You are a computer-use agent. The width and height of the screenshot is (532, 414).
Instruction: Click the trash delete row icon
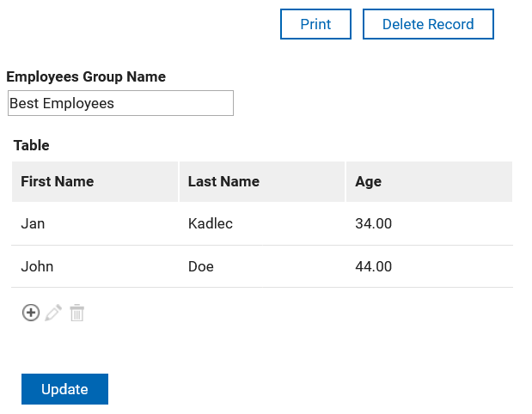tap(77, 313)
